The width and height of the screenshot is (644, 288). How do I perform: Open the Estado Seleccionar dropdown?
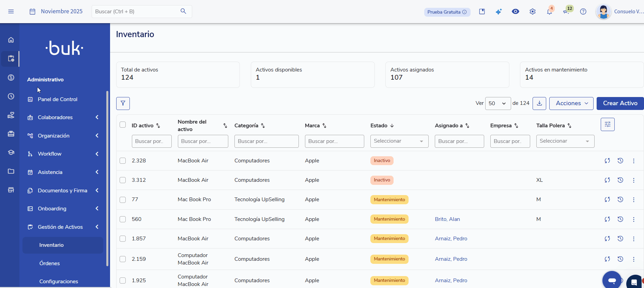click(x=399, y=141)
